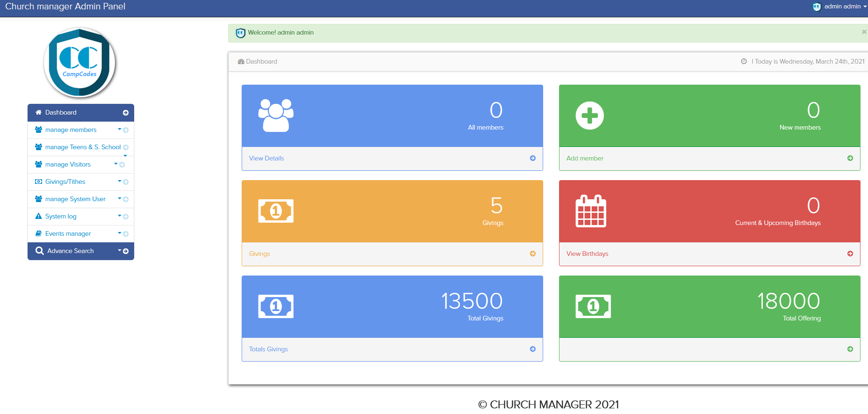868x414 pixels.
Task: Open the admin admin user dropdown
Action: coord(840,7)
